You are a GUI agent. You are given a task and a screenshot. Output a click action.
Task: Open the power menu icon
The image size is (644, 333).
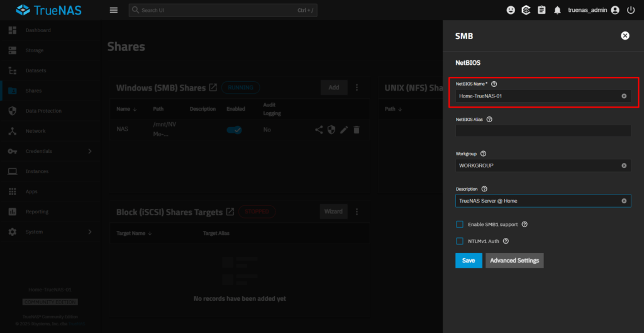[631, 10]
